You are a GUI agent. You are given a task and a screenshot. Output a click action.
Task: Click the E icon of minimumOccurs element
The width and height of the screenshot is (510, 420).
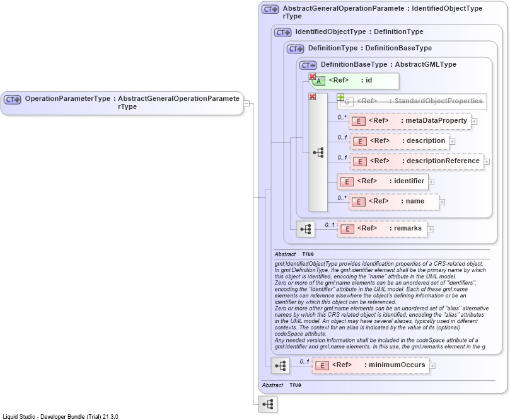(x=322, y=366)
